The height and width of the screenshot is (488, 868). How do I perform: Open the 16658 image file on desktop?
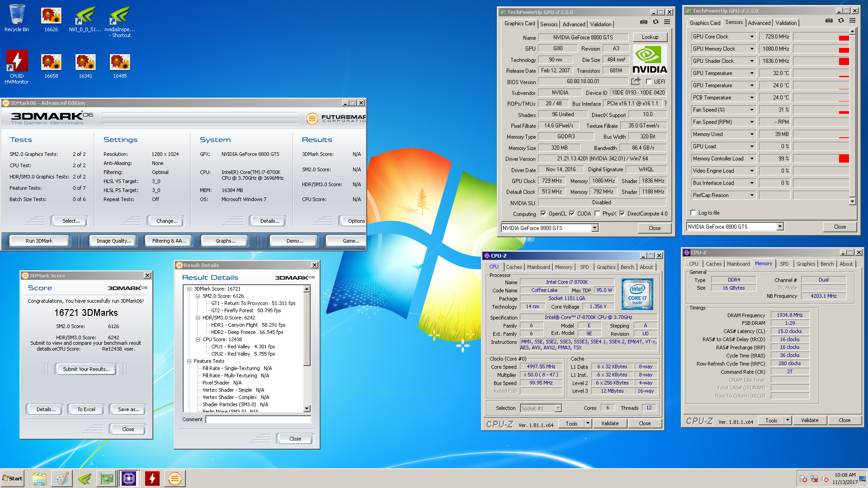click(x=51, y=66)
